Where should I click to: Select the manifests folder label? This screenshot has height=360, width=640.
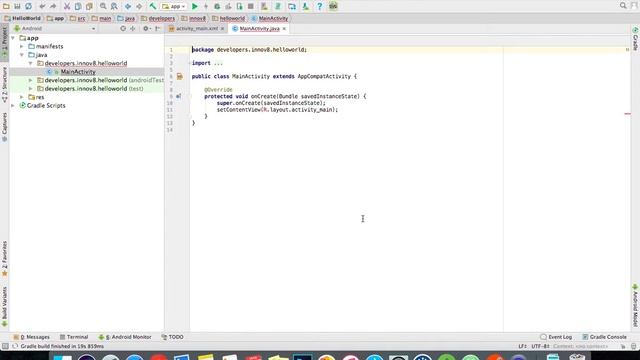click(x=49, y=47)
